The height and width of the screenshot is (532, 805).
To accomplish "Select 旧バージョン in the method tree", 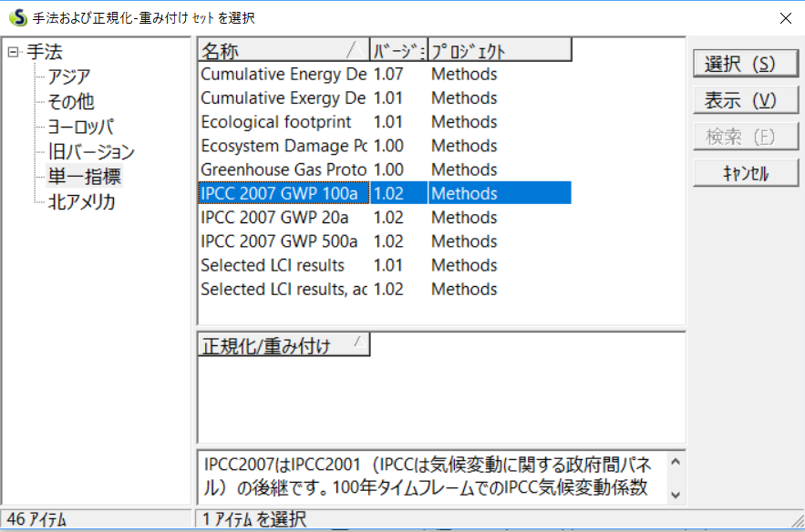I will (x=91, y=151).
